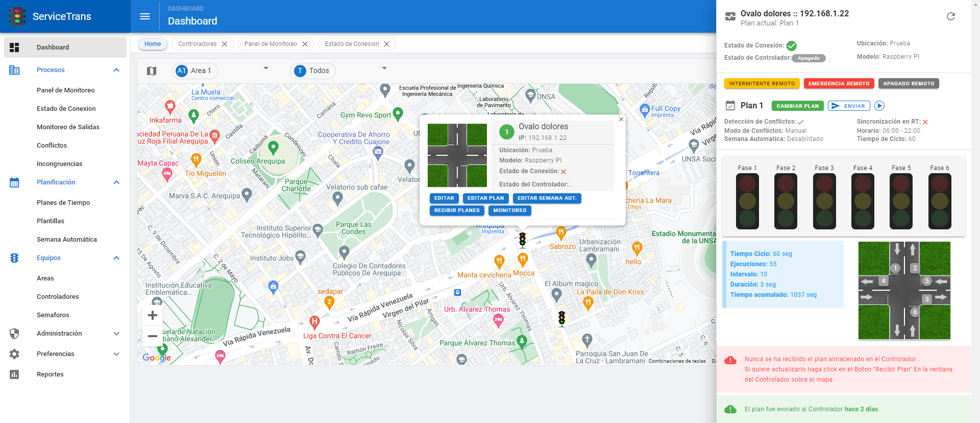
Task: Open the Todos filter dropdown
Action: click(x=384, y=68)
